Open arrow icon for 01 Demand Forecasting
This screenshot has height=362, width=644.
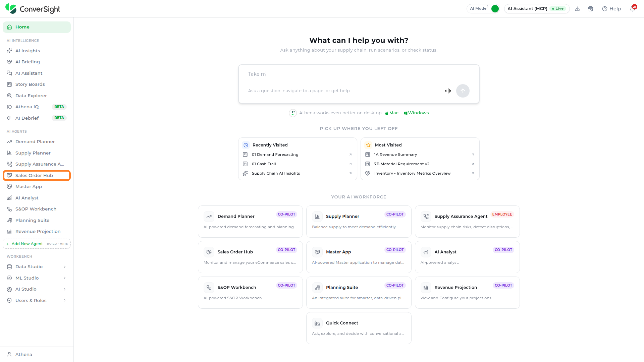coord(351,155)
